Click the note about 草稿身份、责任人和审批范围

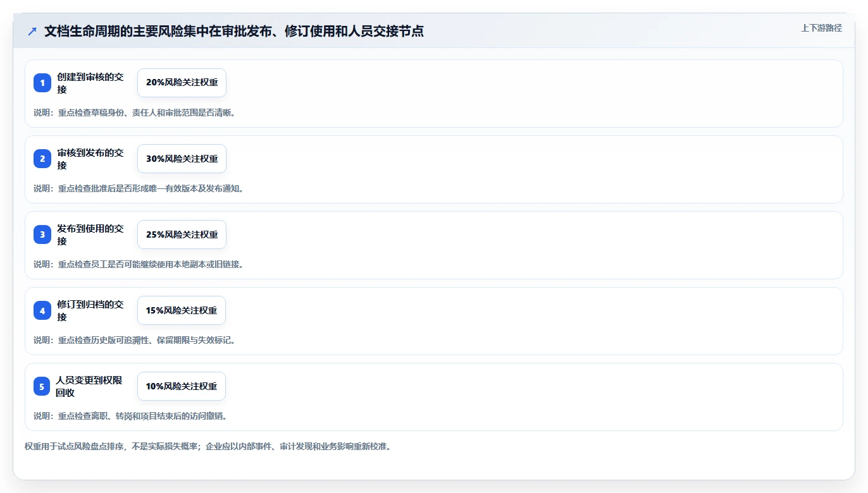point(135,113)
